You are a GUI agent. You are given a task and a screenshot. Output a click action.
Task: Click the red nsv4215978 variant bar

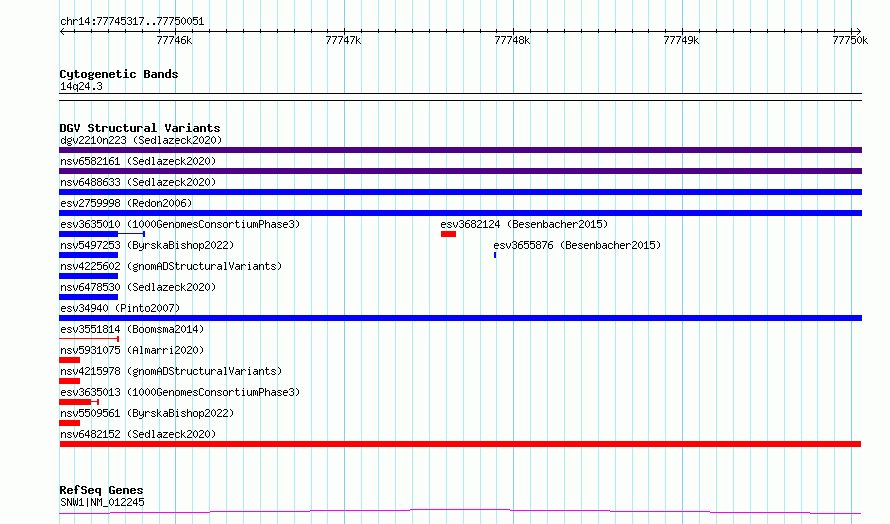click(69, 381)
